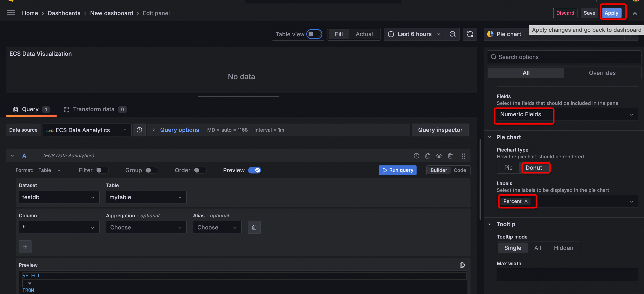Open the hamburger navigation menu

pyautogui.click(x=11, y=13)
